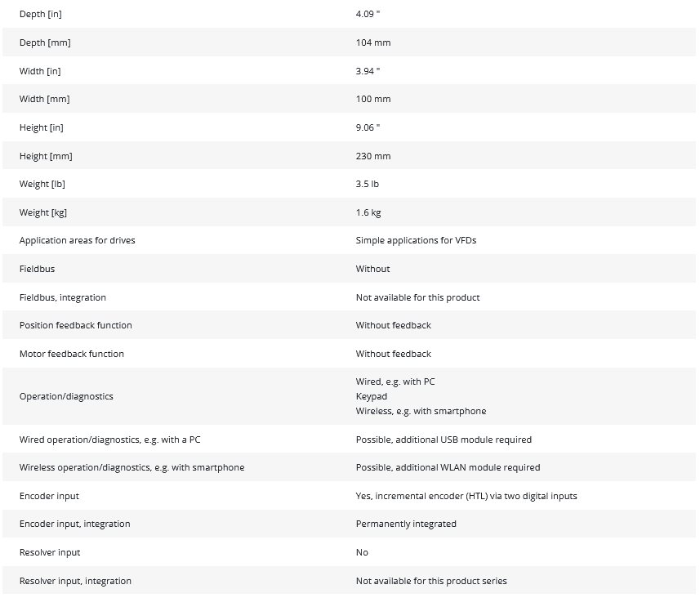The width and height of the screenshot is (700, 598).
Task: Select the "Height [mm]" label
Action: pyautogui.click(x=45, y=156)
